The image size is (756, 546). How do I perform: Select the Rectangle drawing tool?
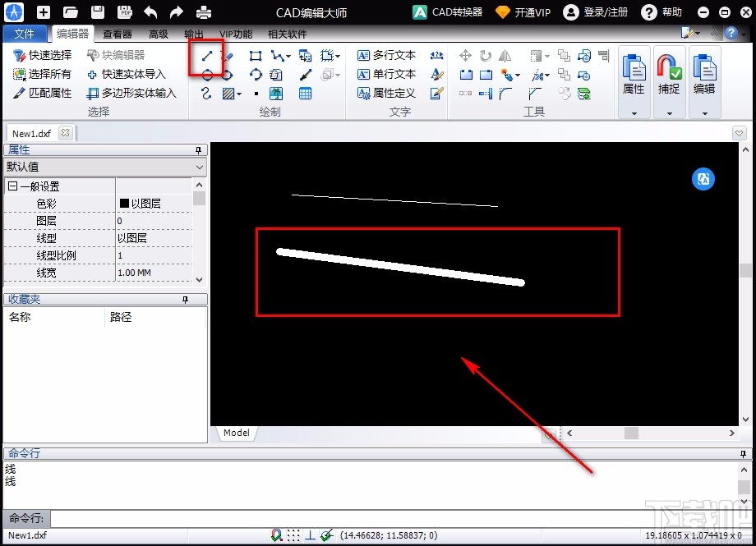256,56
